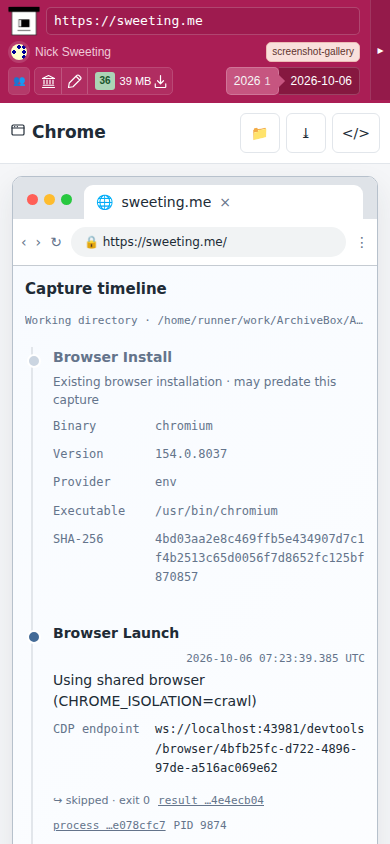390x844 pixels.
Task: Open the browser three-dot menu
Action: [x=362, y=243]
